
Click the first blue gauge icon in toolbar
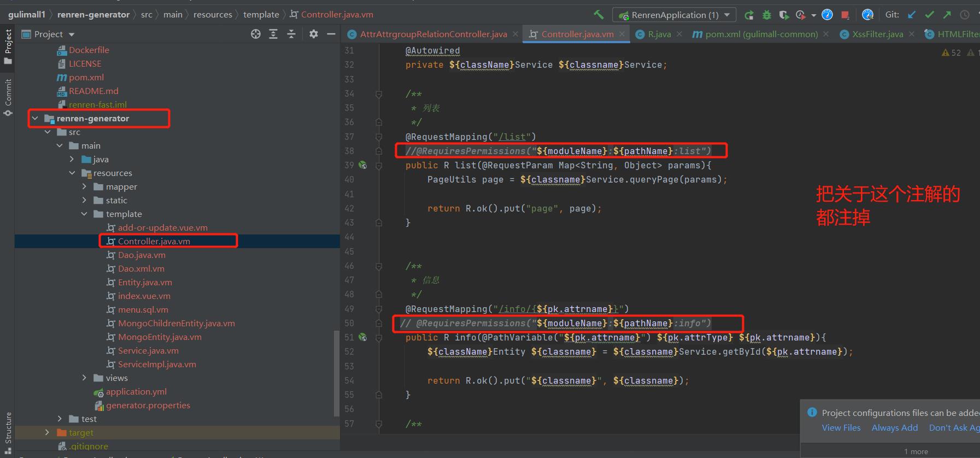[x=828, y=15]
